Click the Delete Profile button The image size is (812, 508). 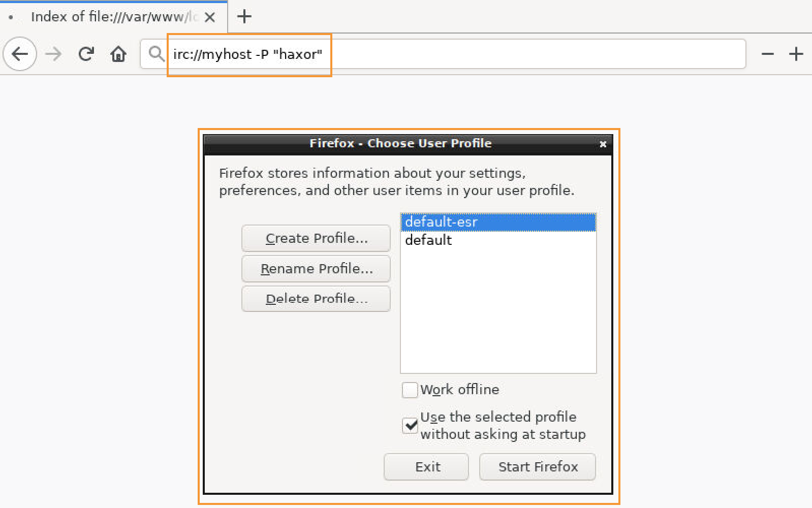click(x=316, y=299)
